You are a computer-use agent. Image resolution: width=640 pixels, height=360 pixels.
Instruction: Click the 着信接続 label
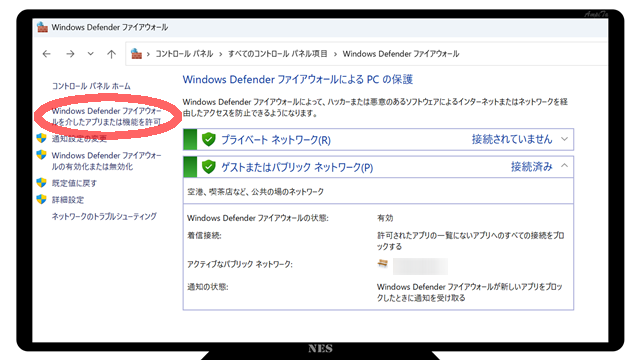click(204, 236)
